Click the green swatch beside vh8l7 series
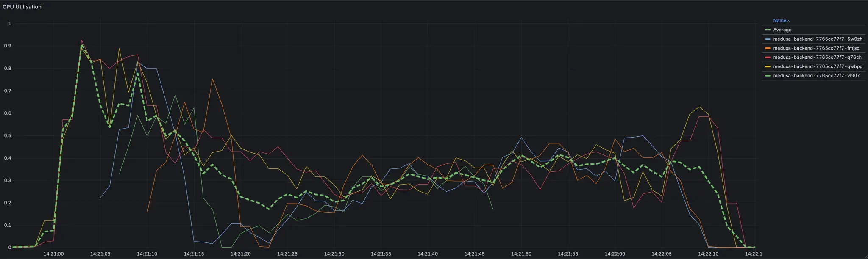868x259 pixels. (x=768, y=76)
